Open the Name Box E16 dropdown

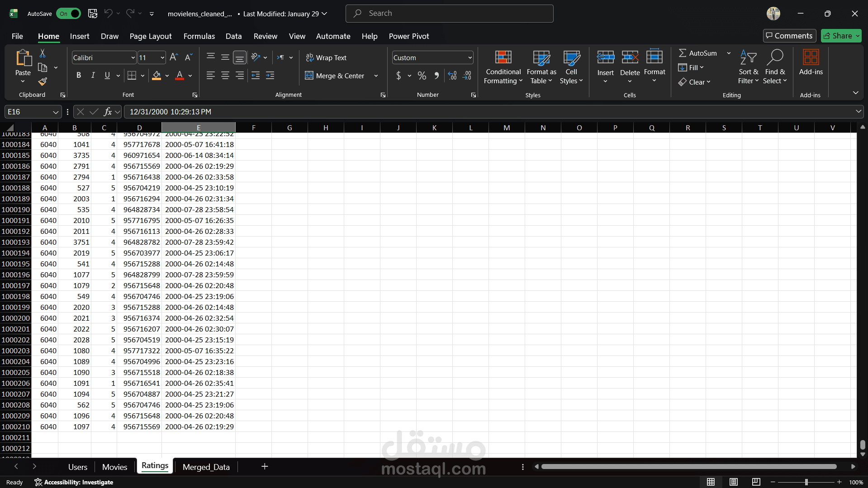pos(56,112)
